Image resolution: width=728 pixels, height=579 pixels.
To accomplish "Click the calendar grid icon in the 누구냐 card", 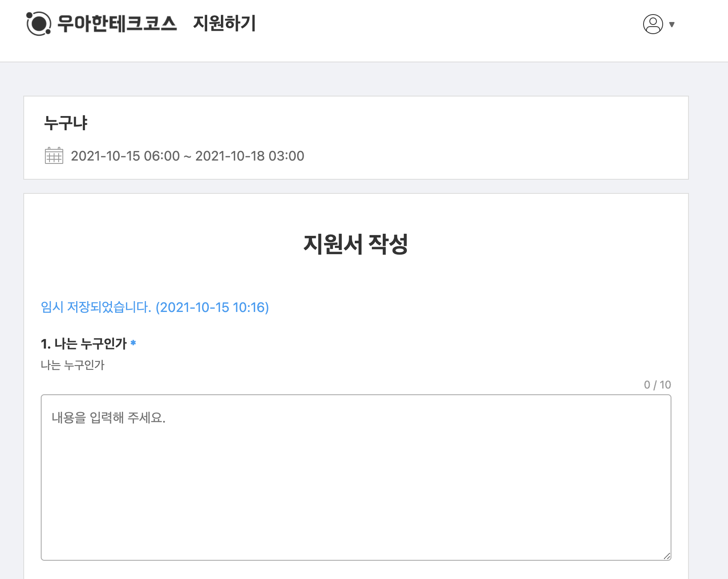I will [53, 156].
